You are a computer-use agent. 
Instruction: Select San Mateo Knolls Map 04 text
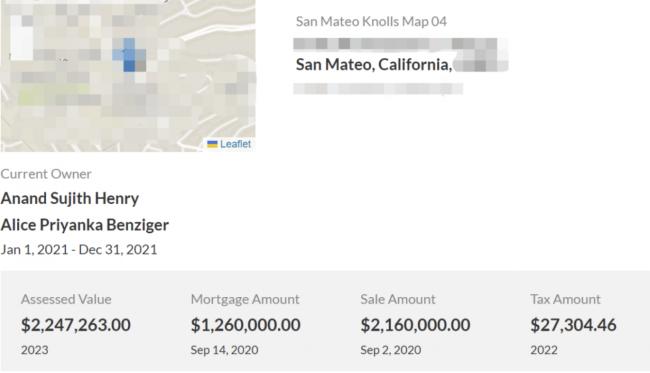pyautogui.click(x=371, y=21)
